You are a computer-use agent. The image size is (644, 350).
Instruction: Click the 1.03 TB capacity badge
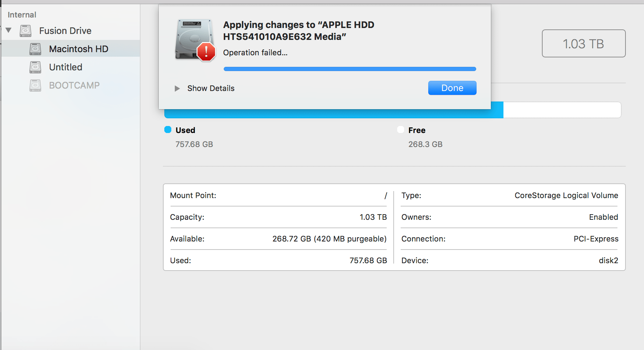(x=583, y=43)
